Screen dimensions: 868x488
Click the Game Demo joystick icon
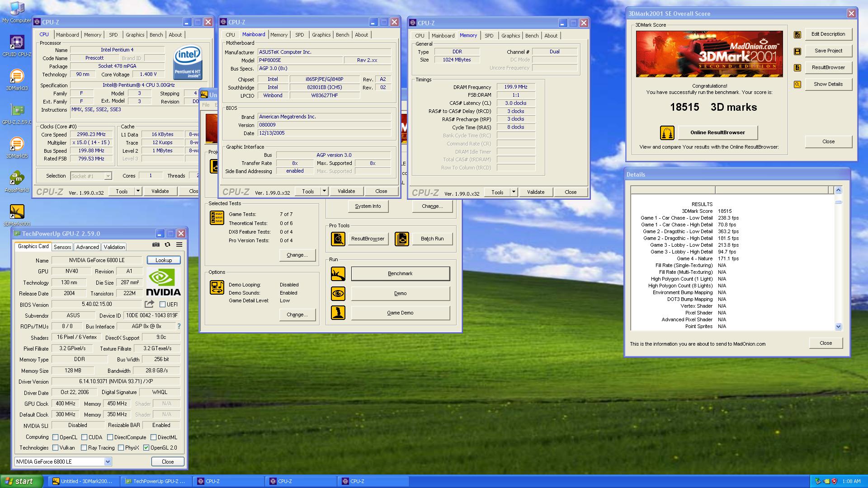(338, 313)
